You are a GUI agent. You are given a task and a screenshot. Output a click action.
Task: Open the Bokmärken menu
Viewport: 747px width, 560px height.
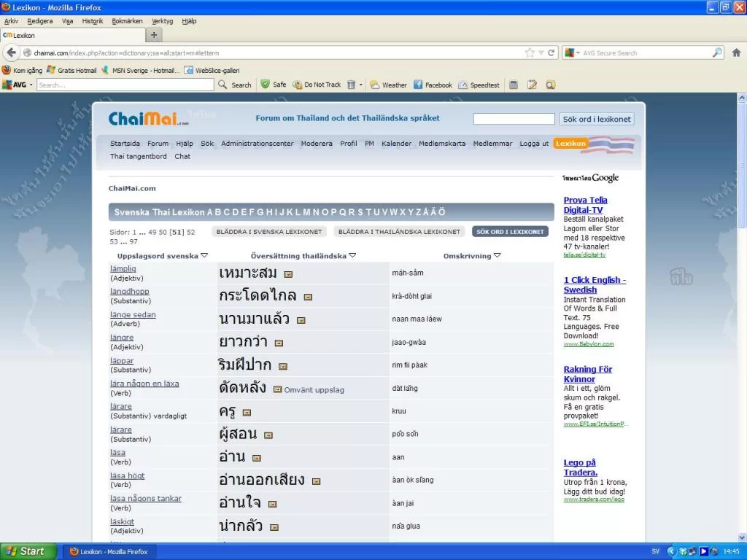[127, 21]
